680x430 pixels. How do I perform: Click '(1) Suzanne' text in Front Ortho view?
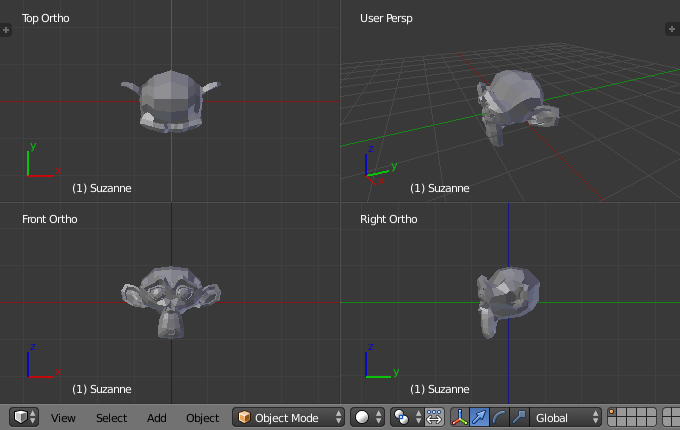point(101,389)
